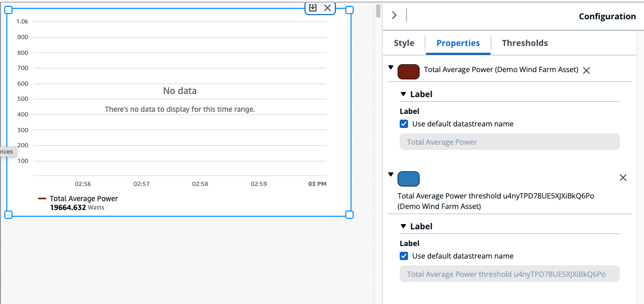The height and width of the screenshot is (304, 644).
Task: Remove the Total Average Power threshold property
Action: coord(623,178)
